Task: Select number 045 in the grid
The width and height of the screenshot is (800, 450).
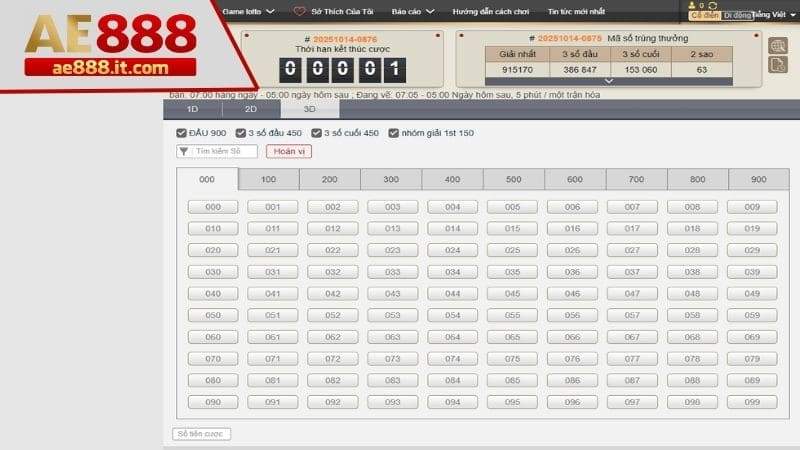Action: coord(512,294)
